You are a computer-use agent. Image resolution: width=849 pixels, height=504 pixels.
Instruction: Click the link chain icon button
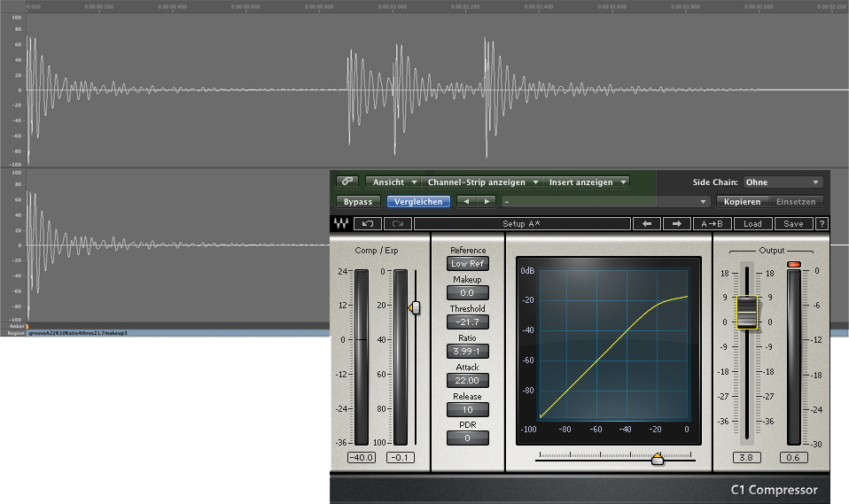pos(347,182)
